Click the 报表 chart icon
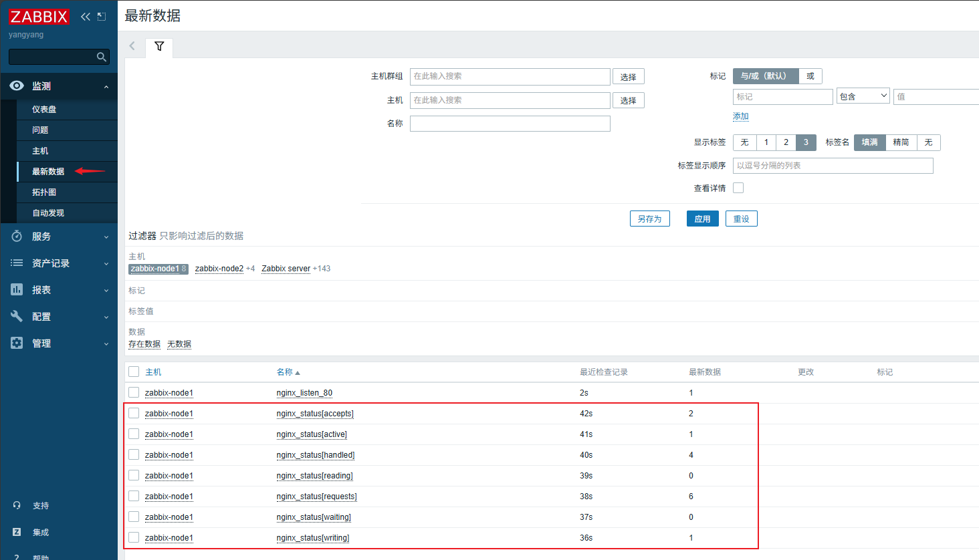Viewport: 979px width, 560px height. 17,289
